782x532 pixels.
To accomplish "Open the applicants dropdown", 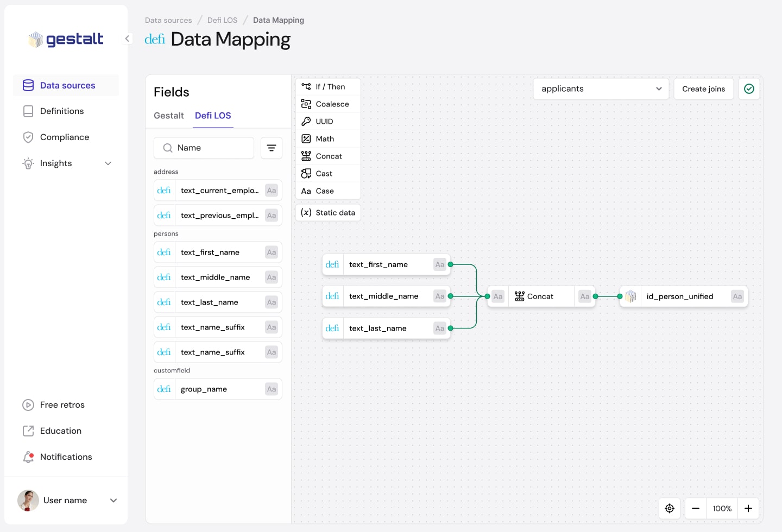I will pyautogui.click(x=601, y=88).
